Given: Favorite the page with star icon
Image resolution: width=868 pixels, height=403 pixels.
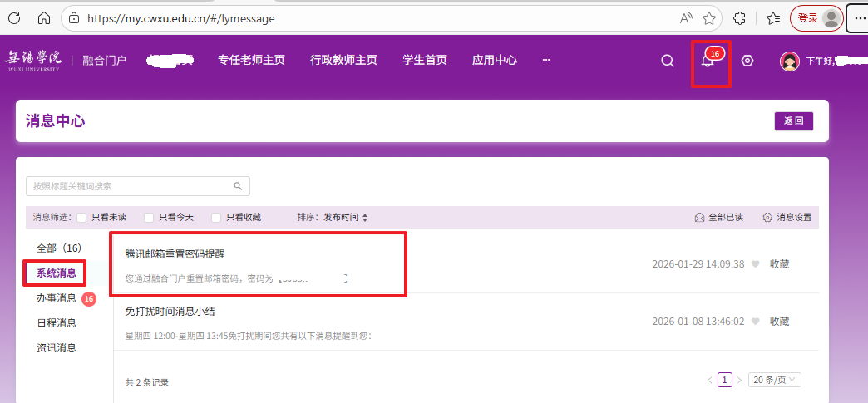Looking at the screenshot, I should pyautogui.click(x=709, y=18).
